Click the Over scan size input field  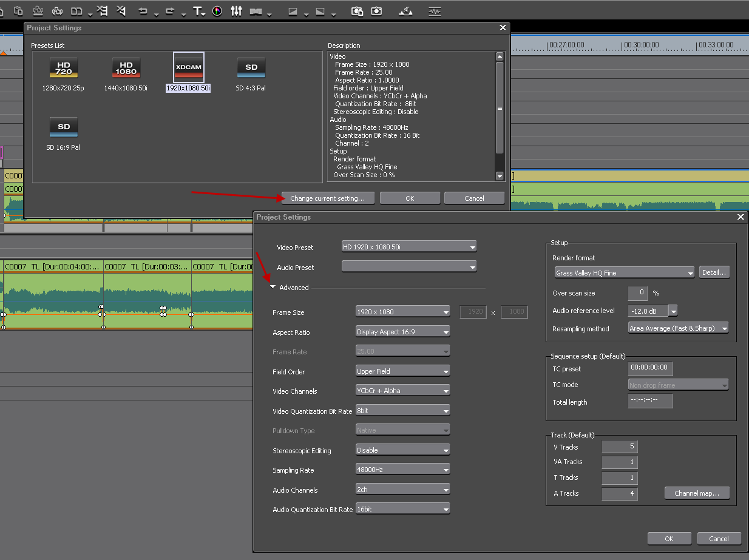[637, 293]
